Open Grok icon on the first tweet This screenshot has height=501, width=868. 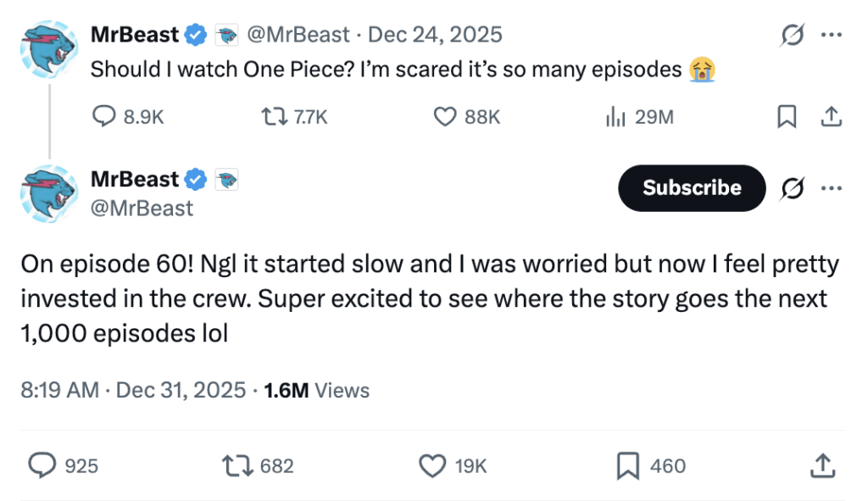pyautogui.click(x=793, y=35)
